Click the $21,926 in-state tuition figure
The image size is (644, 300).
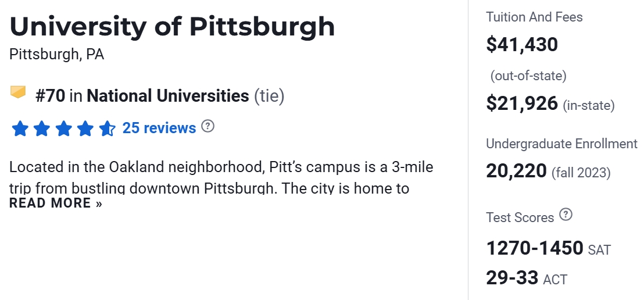click(x=521, y=103)
